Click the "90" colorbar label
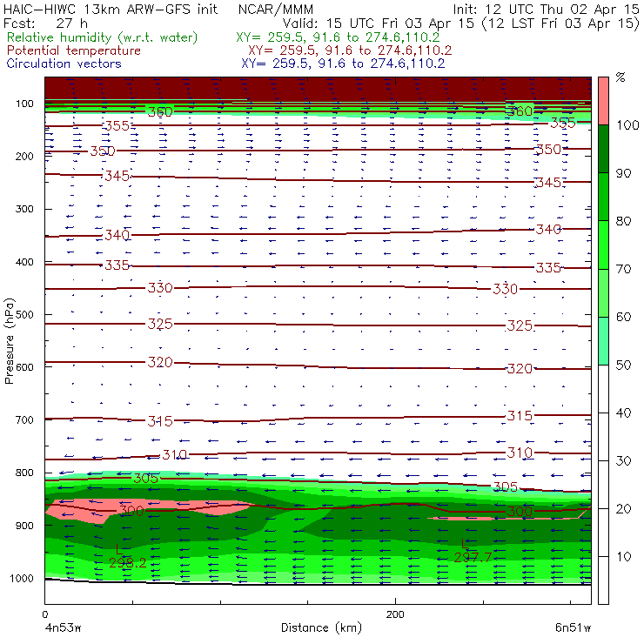The image size is (644, 644). point(623,173)
